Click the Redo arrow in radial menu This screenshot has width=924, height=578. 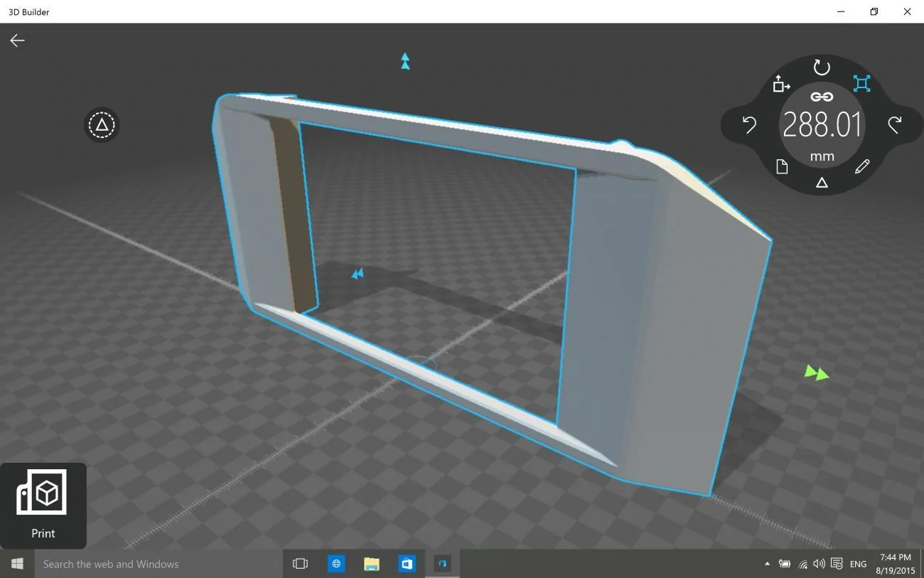[x=894, y=125]
